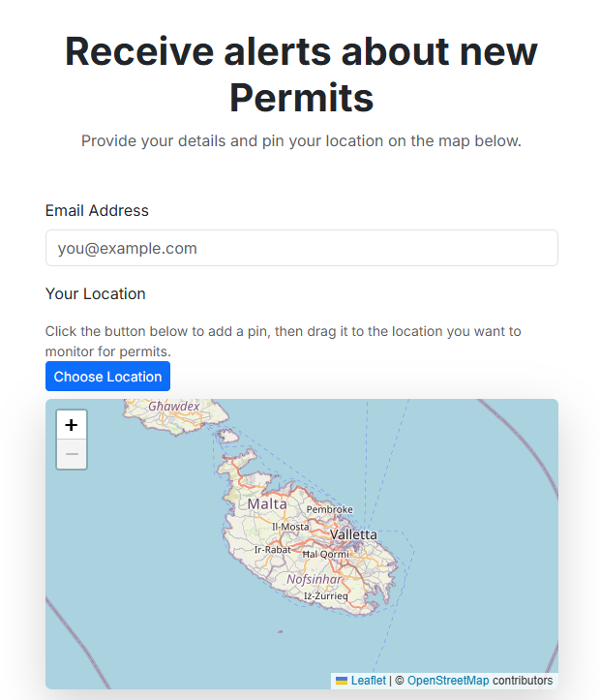Click Iż-Żurrieq on the map
Viewport: 600px width, 700px height.
[326, 596]
